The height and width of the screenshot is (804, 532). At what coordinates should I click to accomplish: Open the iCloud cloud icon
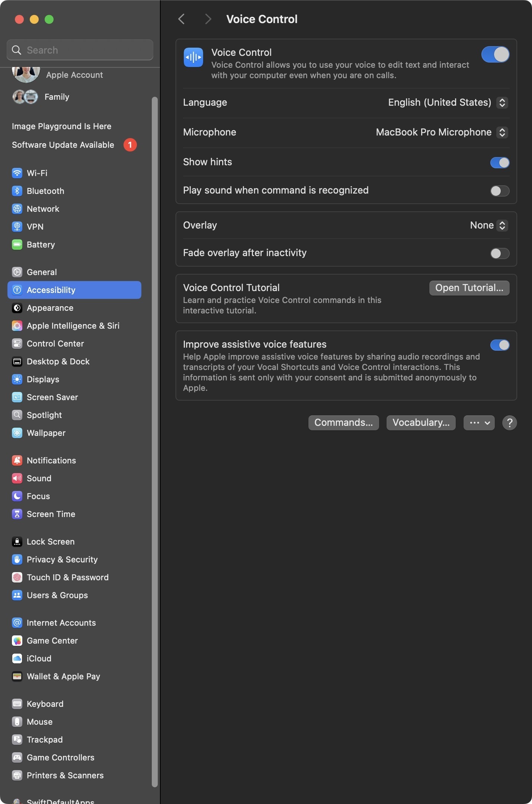click(17, 658)
